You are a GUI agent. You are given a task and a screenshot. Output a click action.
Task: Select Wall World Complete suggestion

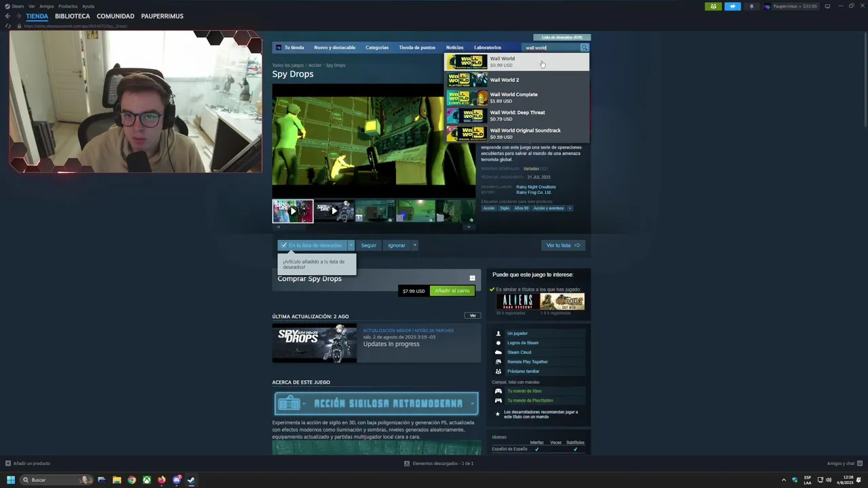[x=517, y=98]
